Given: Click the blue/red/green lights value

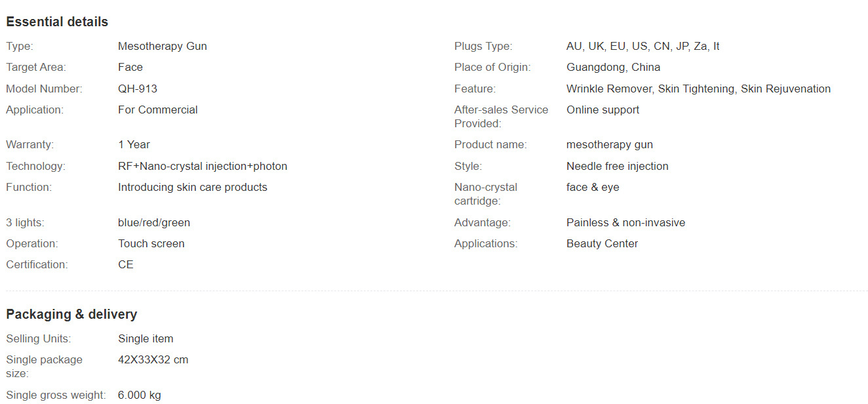Looking at the screenshot, I should [154, 222].
